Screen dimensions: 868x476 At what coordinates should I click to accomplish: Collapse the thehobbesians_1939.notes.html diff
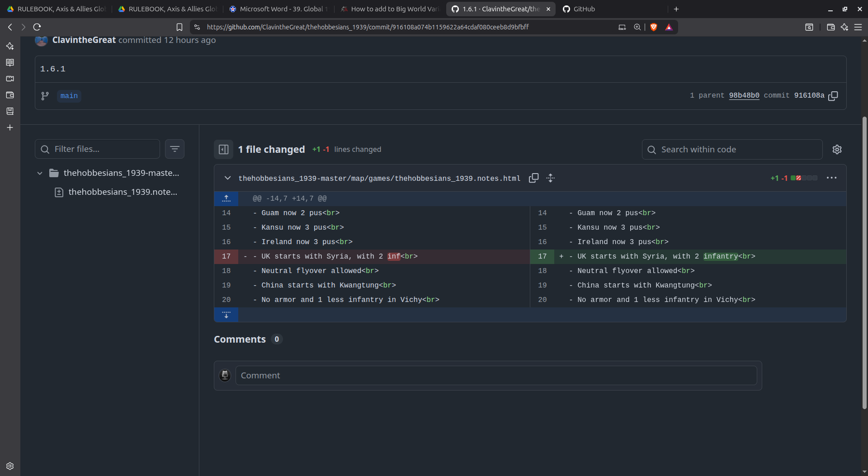pos(227,178)
